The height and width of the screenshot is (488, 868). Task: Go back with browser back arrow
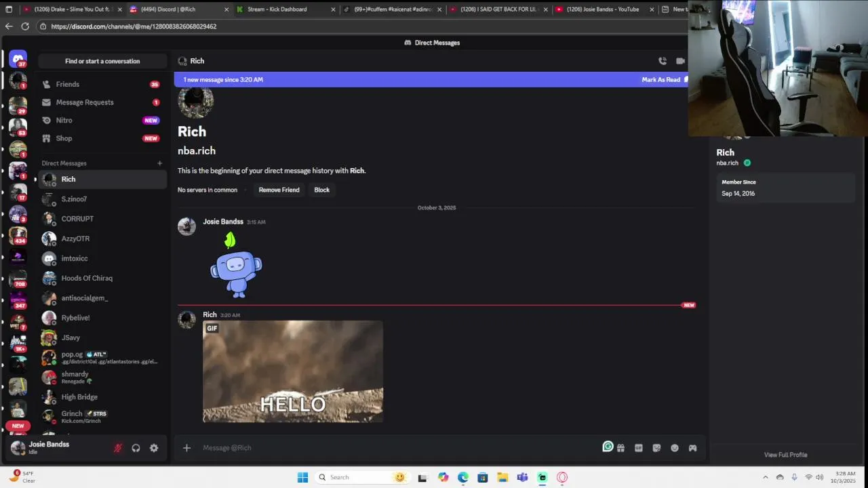[9, 26]
